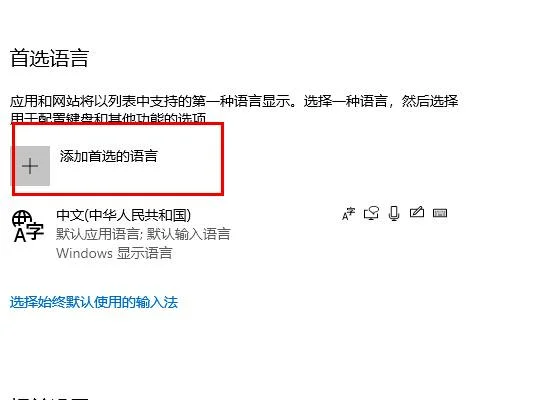This screenshot has width=548, height=400.
Task: Click the plus icon to add a language
Action: tap(30, 166)
